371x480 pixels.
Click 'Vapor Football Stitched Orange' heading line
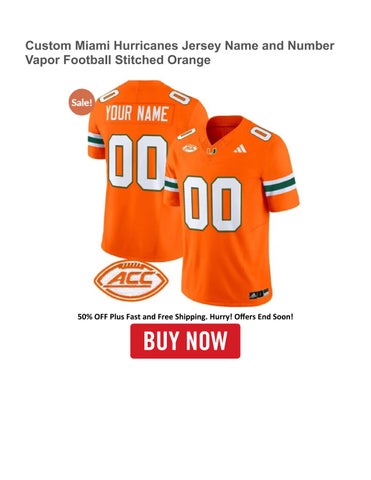point(118,60)
